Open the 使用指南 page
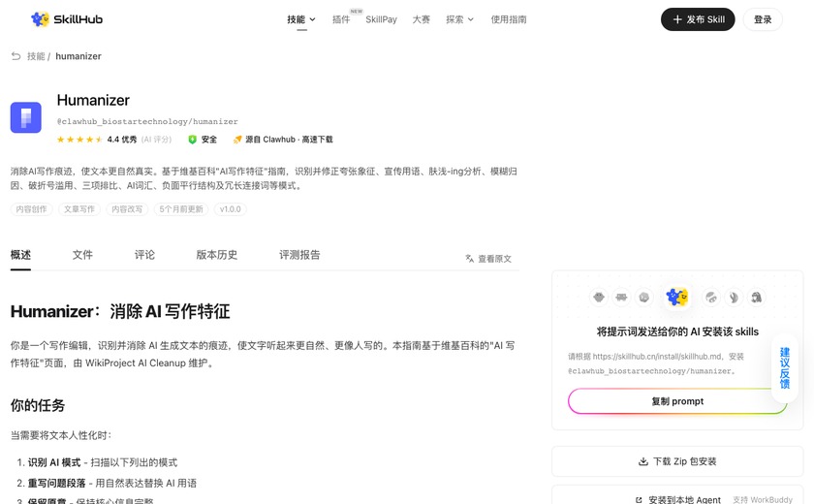 click(x=508, y=19)
